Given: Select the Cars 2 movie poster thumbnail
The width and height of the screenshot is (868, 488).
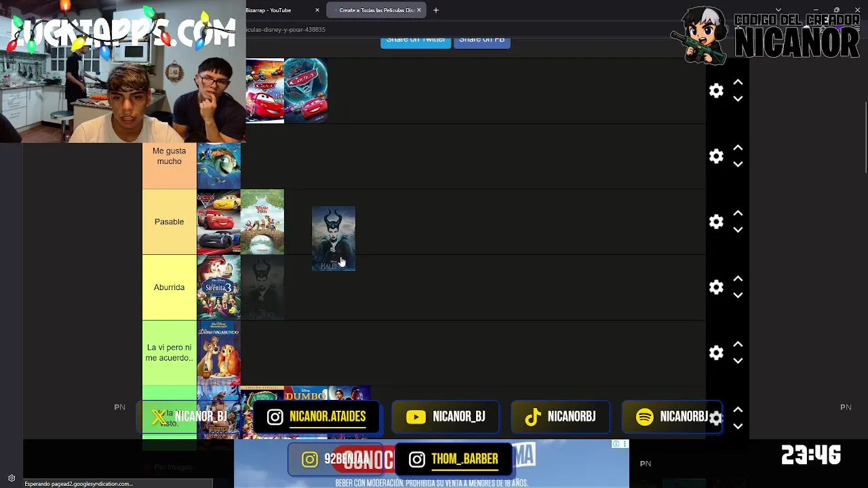Looking at the screenshot, I should pos(306,91).
